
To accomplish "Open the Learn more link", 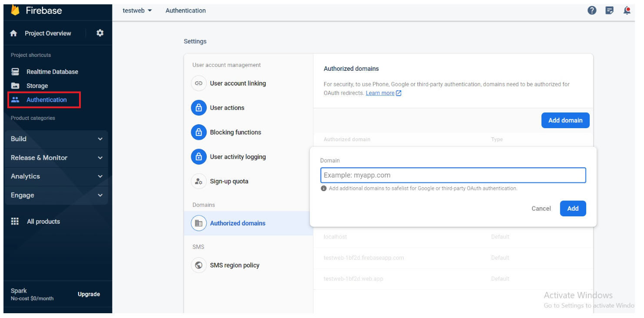I will 380,93.
